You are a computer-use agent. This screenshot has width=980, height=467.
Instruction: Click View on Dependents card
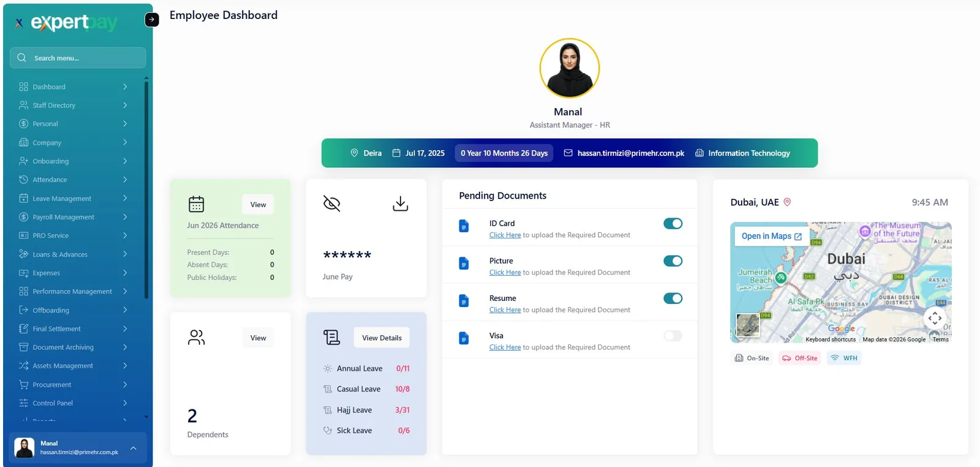click(258, 338)
